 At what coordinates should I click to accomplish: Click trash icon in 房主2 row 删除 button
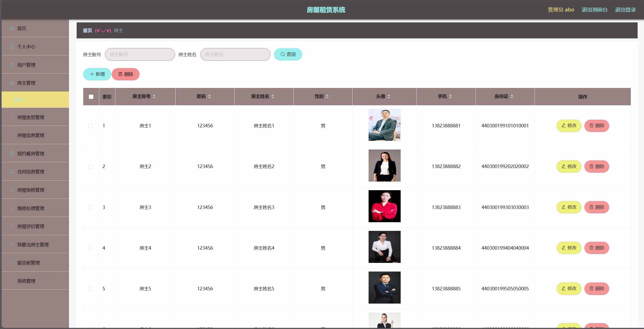591,166
